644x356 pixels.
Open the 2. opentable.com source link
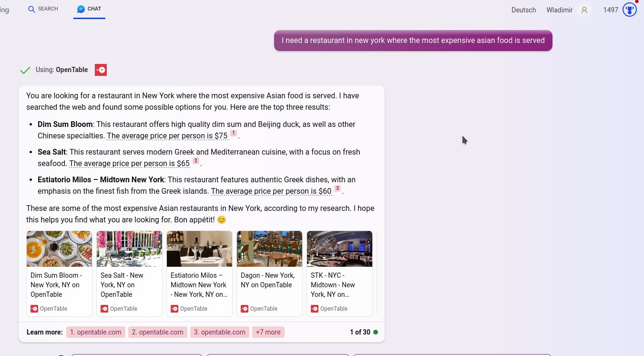[x=157, y=332]
